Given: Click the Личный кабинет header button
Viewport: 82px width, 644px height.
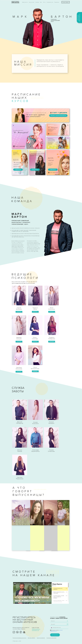Looking at the screenshot, I should (x=65, y=2).
